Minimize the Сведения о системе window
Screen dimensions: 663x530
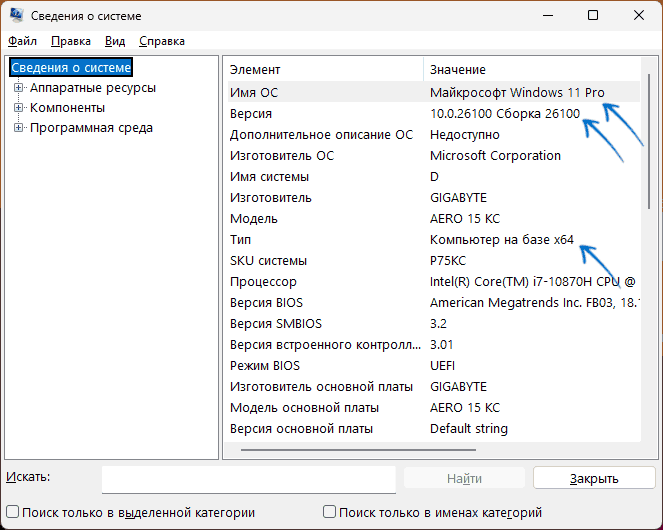[548, 15]
